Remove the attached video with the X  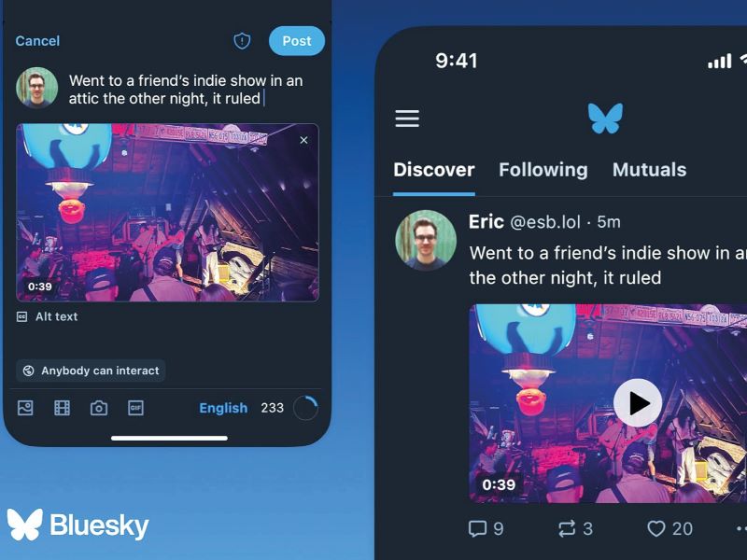point(304,140)
